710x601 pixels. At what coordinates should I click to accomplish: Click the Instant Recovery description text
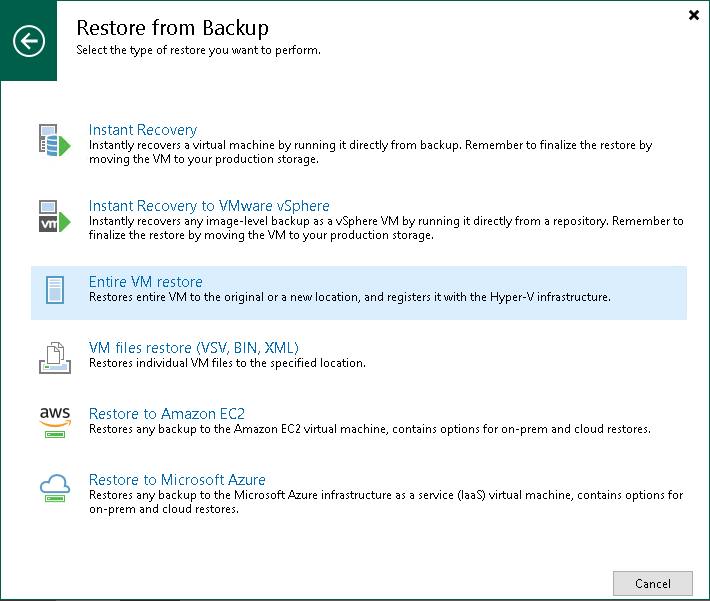click(x=370, y=152)
